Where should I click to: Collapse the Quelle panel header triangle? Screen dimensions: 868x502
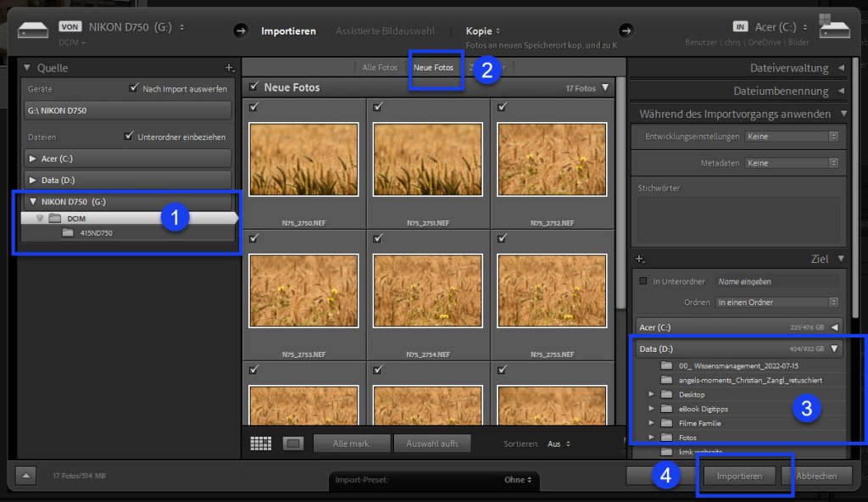[26, 68]
